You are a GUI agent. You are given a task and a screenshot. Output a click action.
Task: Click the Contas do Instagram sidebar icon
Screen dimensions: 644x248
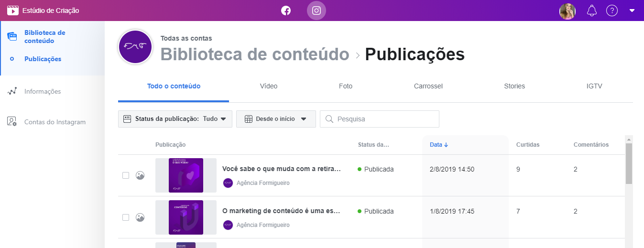pos(12,122)
